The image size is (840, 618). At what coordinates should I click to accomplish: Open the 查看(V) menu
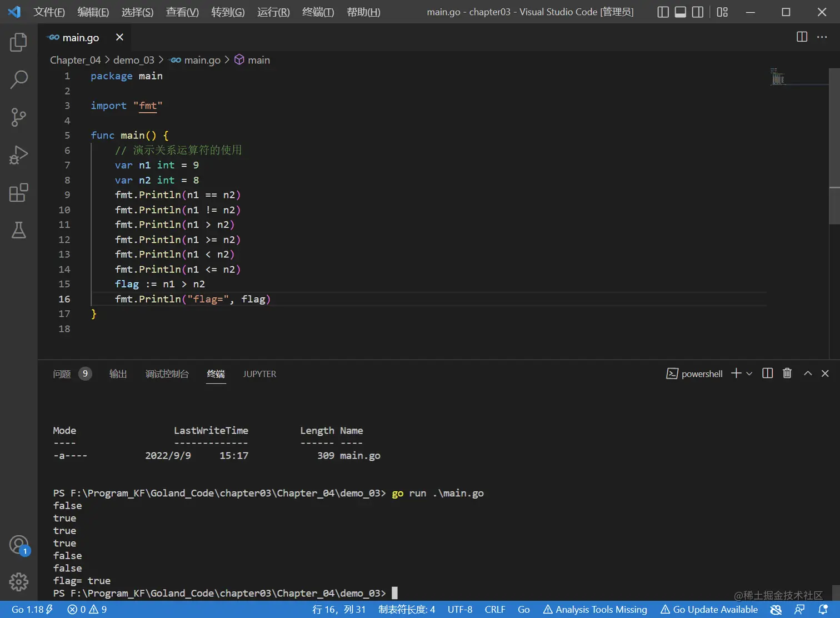coord(182,12)
